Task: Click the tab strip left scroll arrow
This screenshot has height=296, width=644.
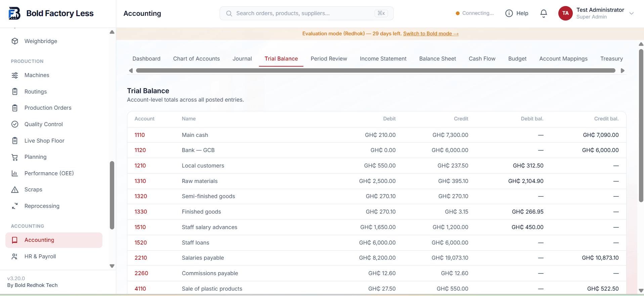Action: tap(131, 71)
